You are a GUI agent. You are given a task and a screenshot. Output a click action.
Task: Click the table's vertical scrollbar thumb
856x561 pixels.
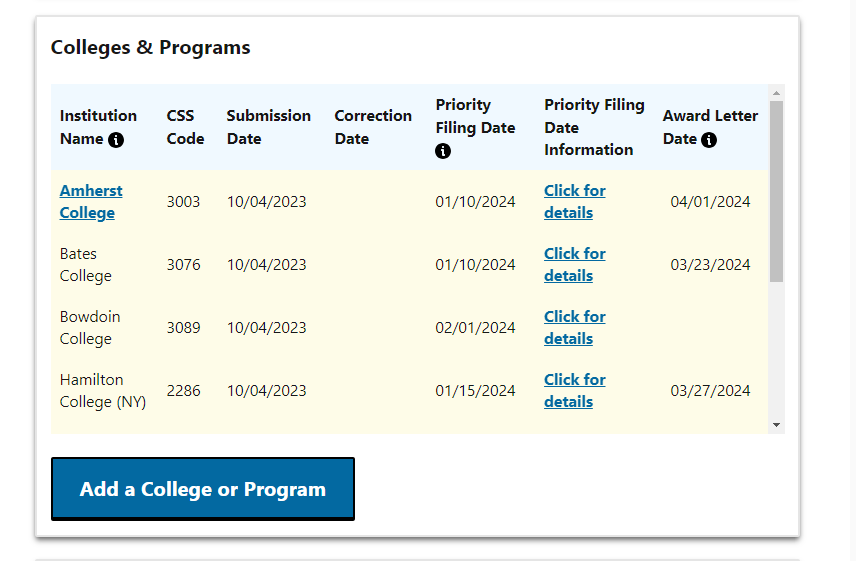pyautogui.click(x=776, y=190)
